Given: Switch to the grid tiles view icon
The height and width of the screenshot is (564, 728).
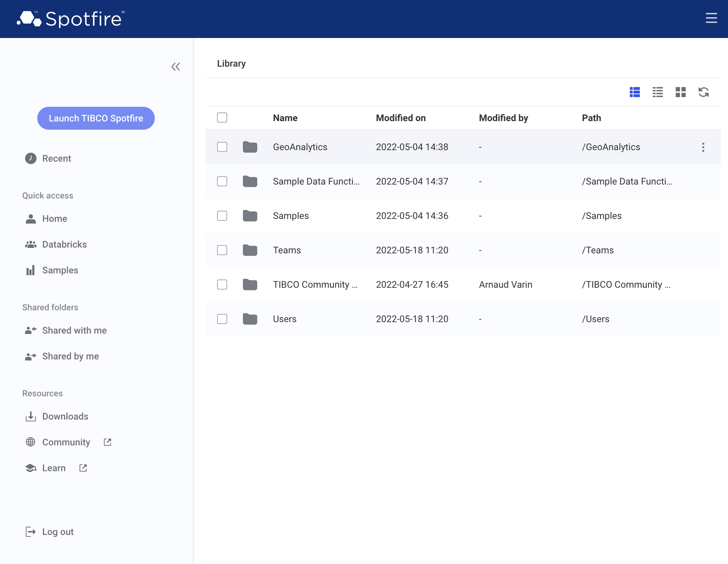Looking at the screenshot, I should 680,92.
